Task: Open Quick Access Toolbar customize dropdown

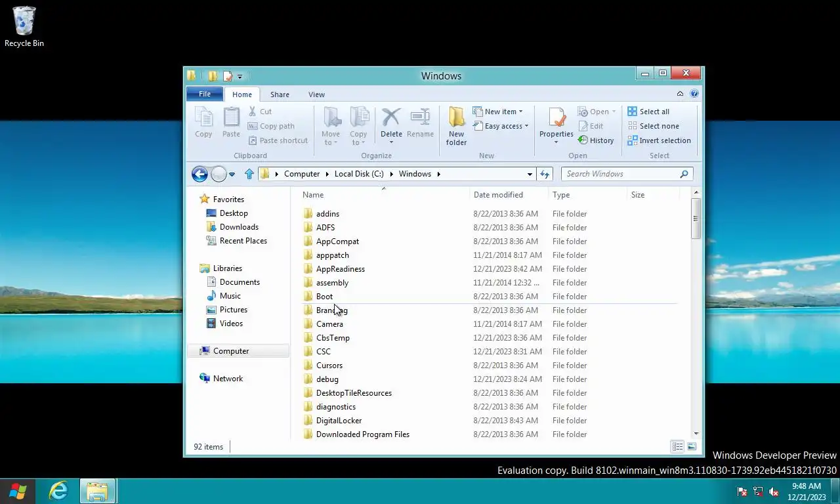Action: 240,77
